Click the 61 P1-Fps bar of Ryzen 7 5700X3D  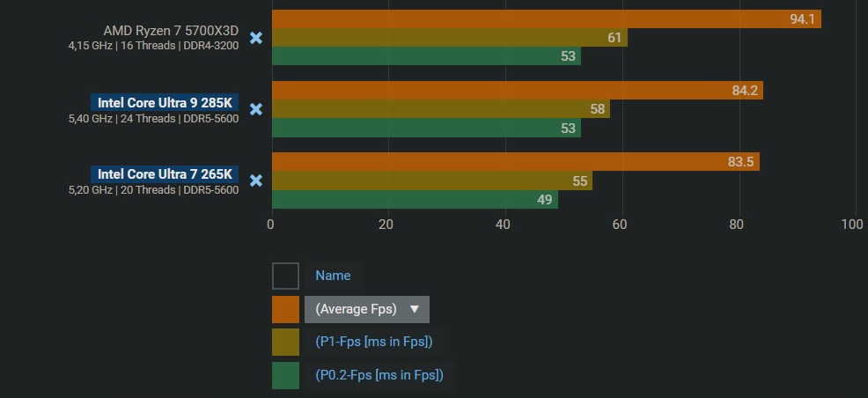(x=450, y=38)
